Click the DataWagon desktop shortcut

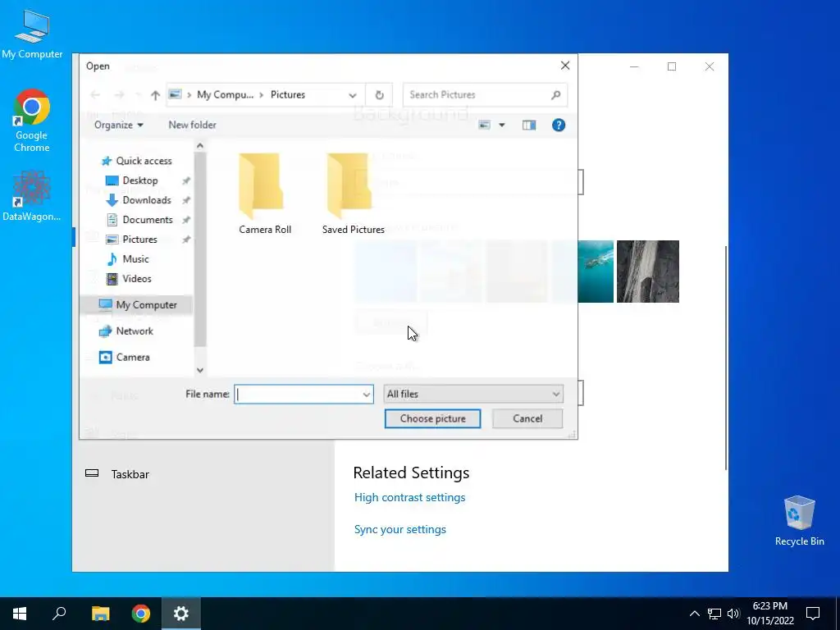(32, 196)
